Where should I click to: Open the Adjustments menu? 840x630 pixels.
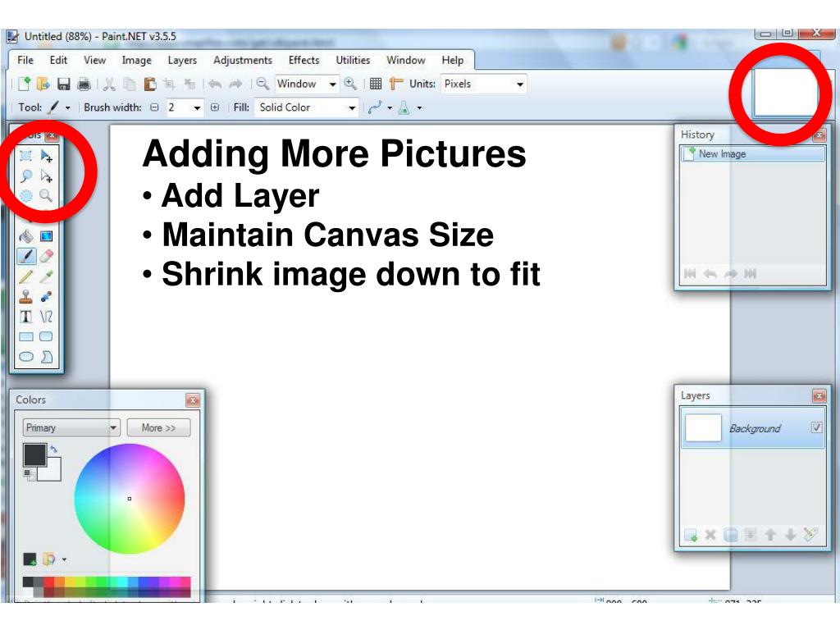pyautogui.click(x=243, y=60)
